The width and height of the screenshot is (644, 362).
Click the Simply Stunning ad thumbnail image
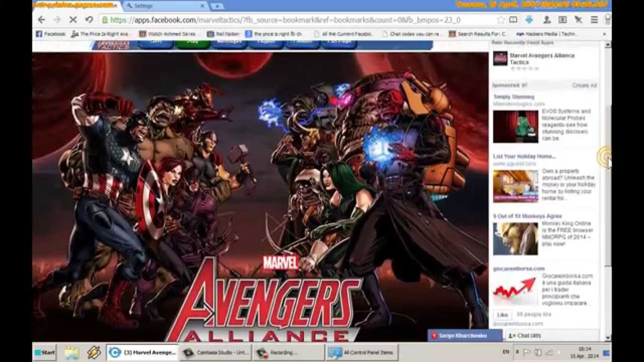click(516, 127)
